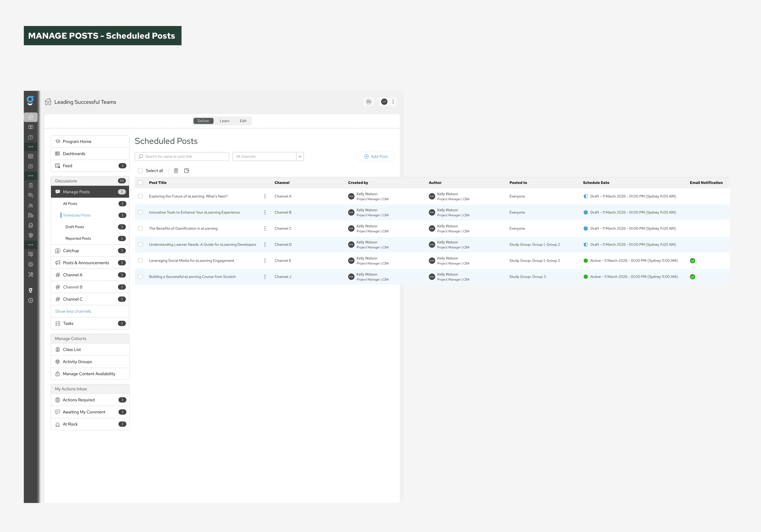Open Activity Groups under Manage Cohorts
Screen dimensions: 761x532
pyautogui.click(x=90, y=362)
